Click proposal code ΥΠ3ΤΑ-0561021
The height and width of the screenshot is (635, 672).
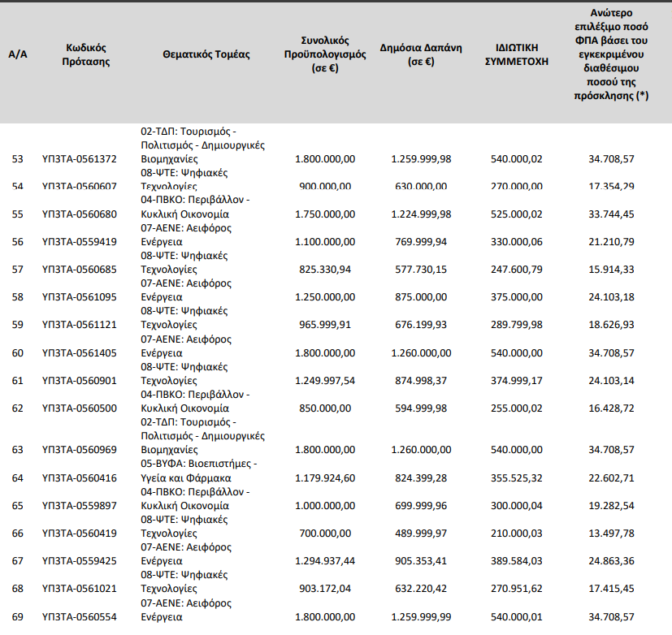[80, 589]
